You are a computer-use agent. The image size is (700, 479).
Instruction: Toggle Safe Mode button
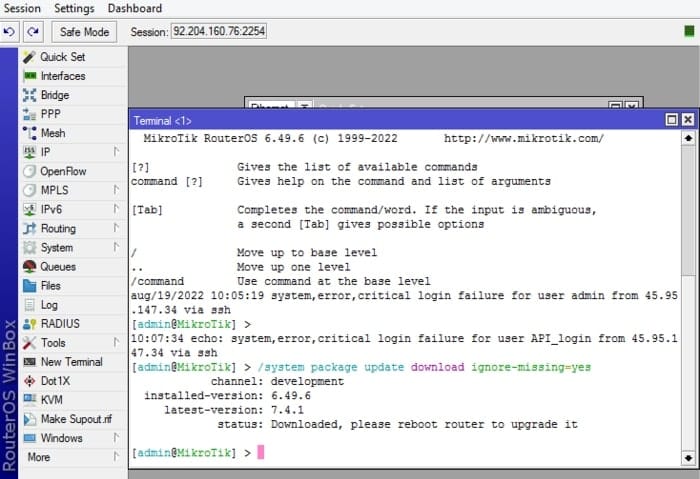(84, 32)
